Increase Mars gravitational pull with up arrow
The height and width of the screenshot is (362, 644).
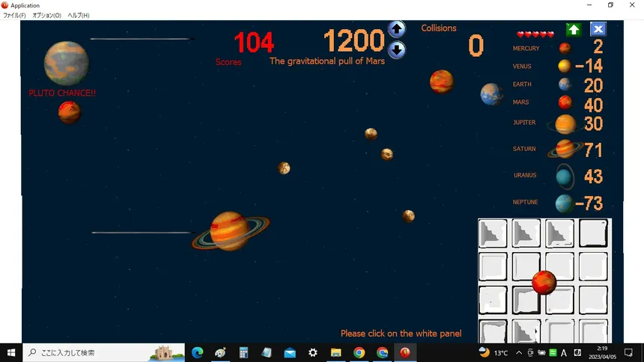click(x=396, y=29)
